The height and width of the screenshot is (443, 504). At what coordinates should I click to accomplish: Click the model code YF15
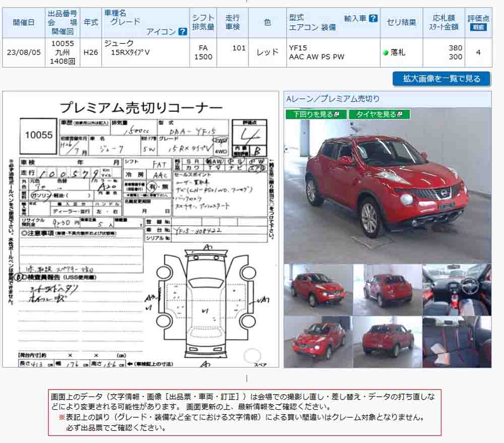point(298,48)
